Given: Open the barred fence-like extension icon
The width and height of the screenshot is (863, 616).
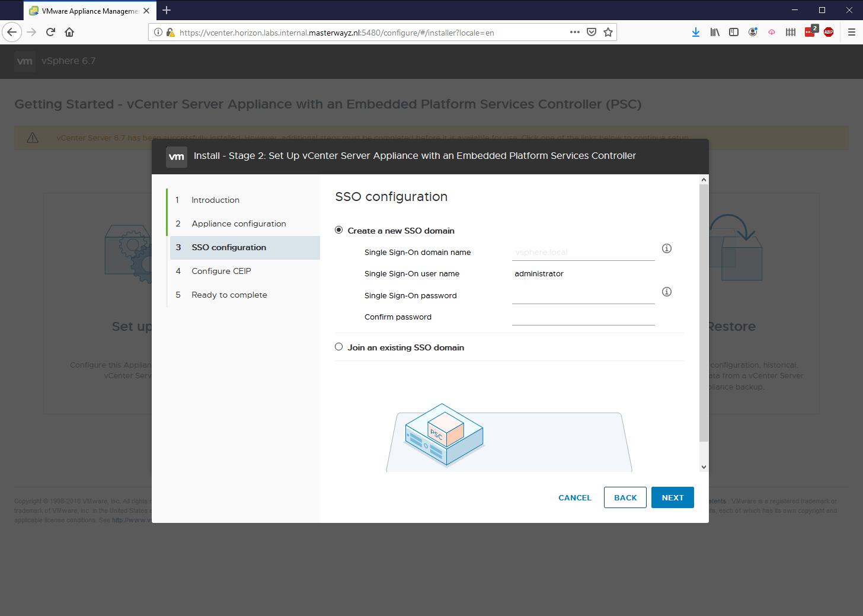Looking at the screenshot, I should pyautogui.click(x=791, y=32).
